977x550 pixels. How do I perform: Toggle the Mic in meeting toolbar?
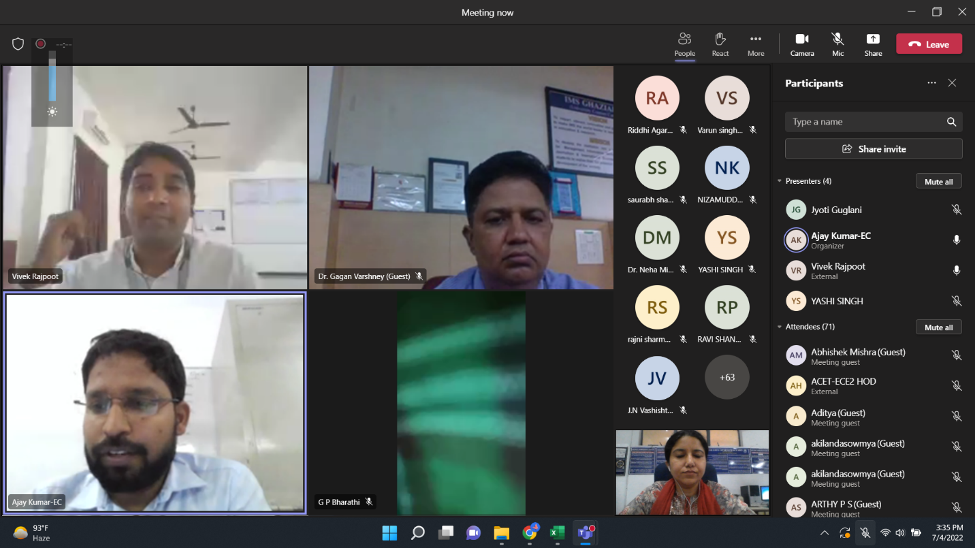[x=837, y=43]
